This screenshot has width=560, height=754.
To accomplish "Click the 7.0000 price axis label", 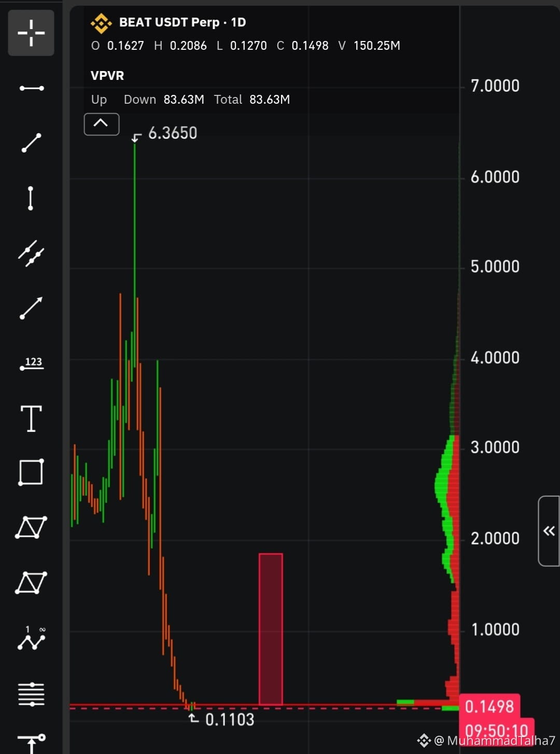I will coord(495,86).
